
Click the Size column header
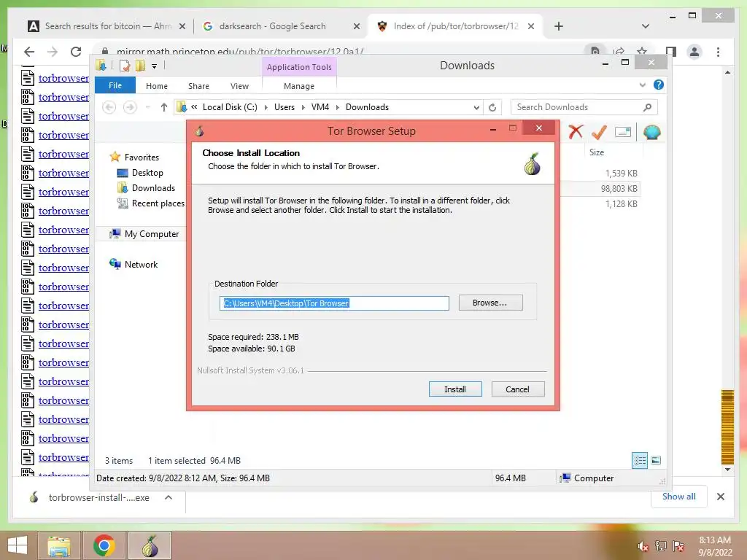tap(597, 152)
